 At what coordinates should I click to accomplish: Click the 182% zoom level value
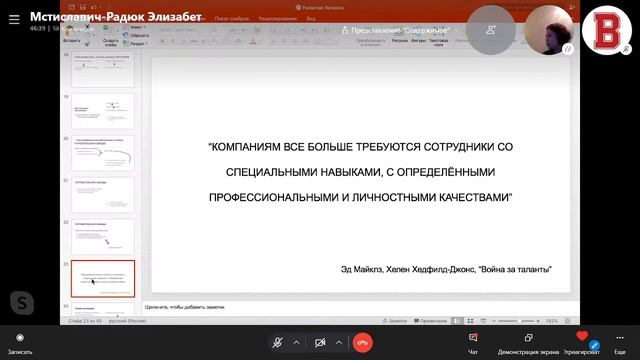point(552,321)
